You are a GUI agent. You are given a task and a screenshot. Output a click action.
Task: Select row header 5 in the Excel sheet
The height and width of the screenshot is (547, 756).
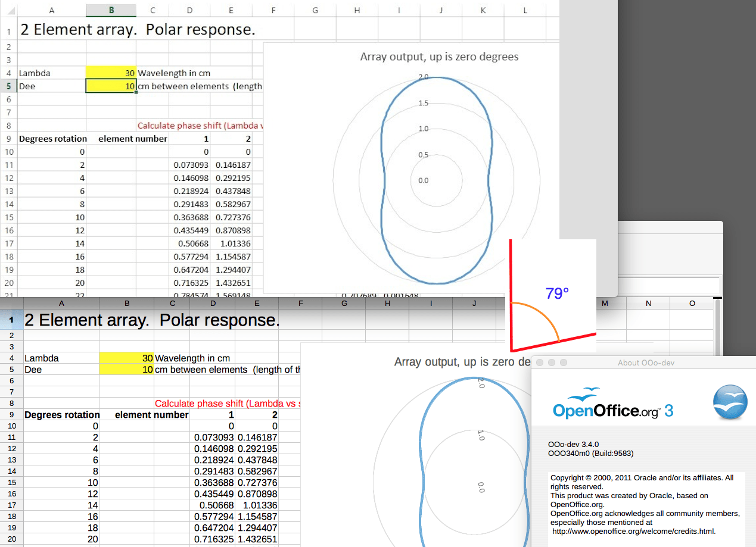coord(9,86)
